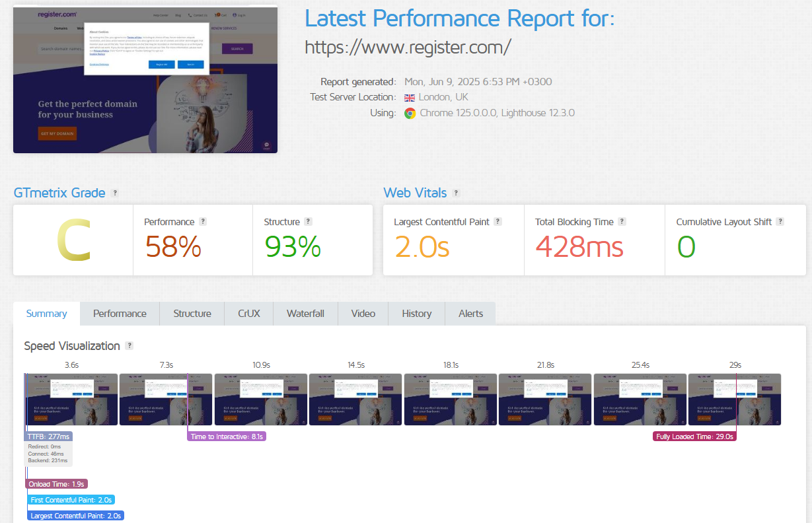The image size is (812, 523).
Task: Click the London, UK location text
Action: pos(443,97)
